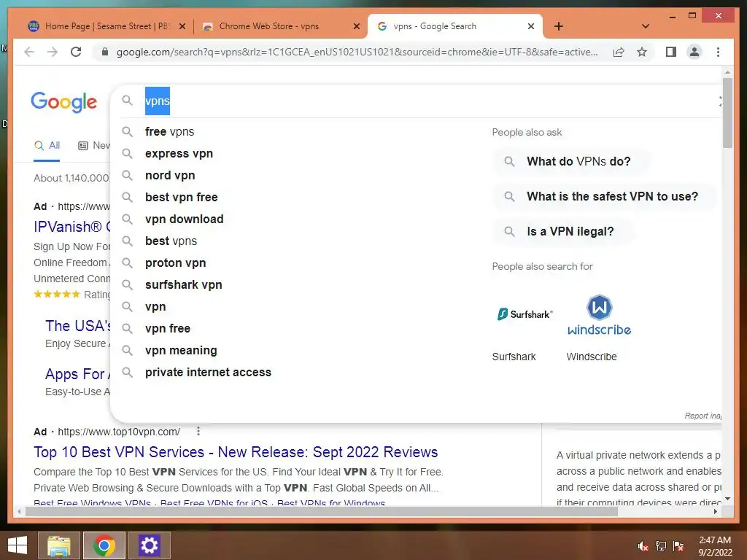Select the vpns - Google Search tab
This screenshot has height=560, width=747.
(455, 26)
